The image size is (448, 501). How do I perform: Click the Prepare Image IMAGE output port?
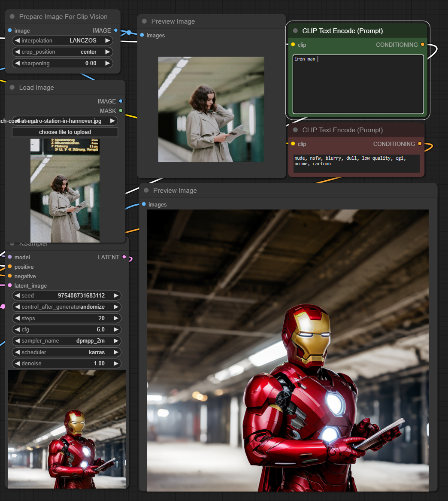click(x=116, y=30)
